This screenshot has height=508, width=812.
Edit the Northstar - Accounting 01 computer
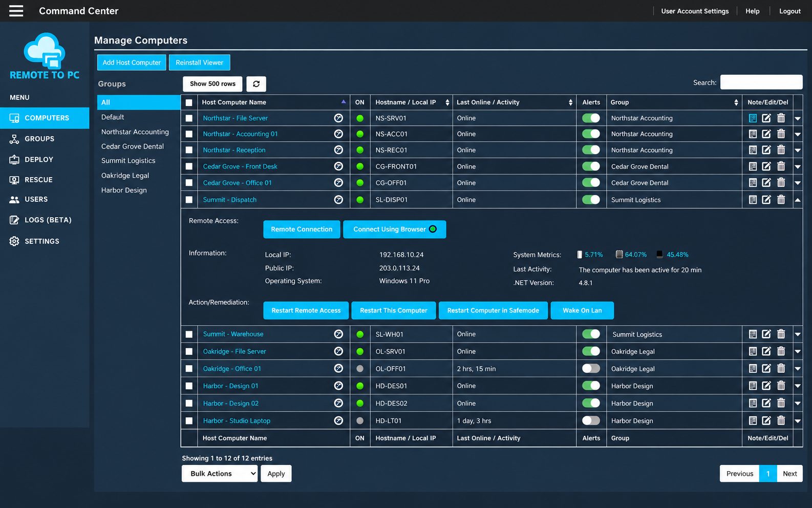[766, 134]
